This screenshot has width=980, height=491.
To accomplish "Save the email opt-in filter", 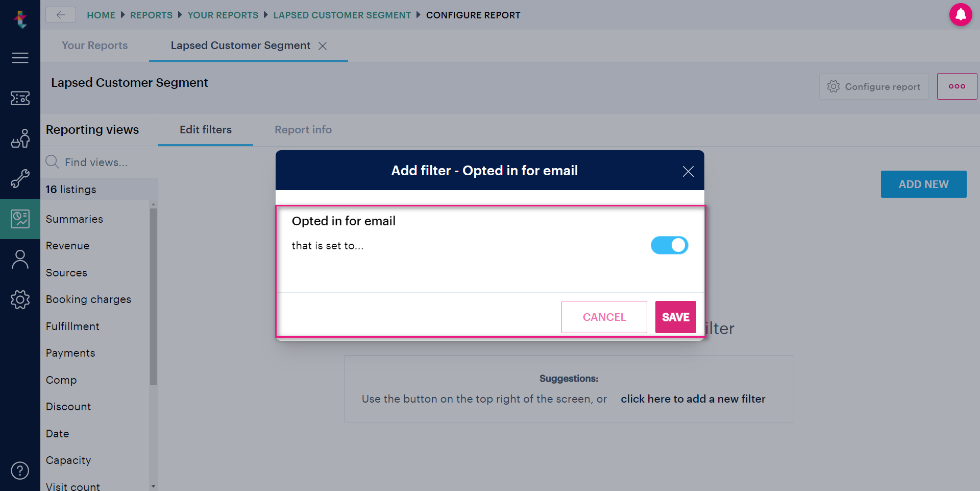I will pos(675,317).
